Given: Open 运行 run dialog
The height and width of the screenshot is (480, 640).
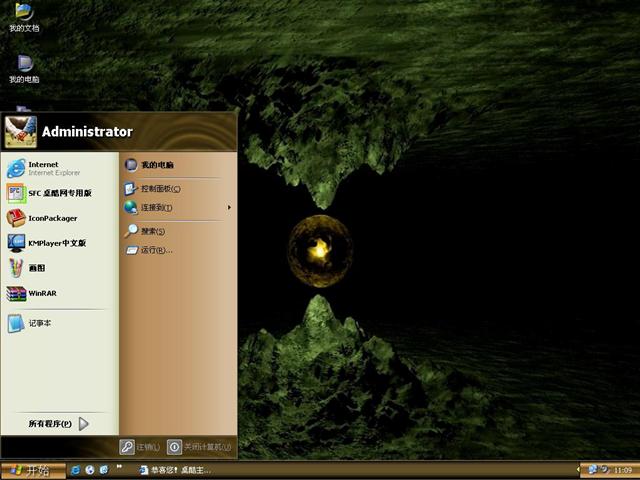Looking at the screenshot, I should click(155, 250).
